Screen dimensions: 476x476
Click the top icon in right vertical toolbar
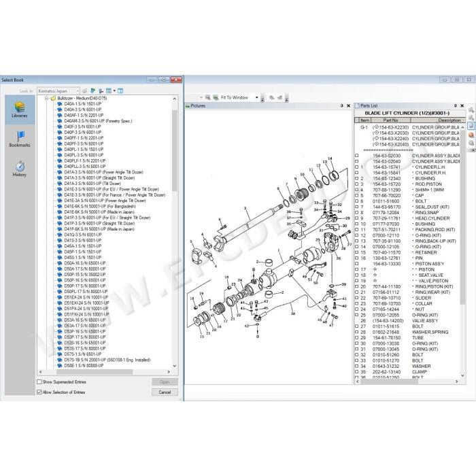point(471,110)
